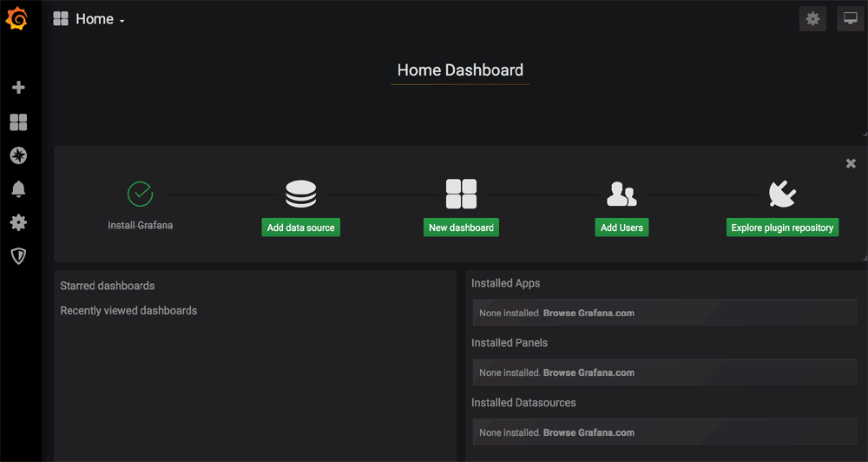The width and height of the screenshot is (868, 462).
Task: Cycle view mode with monitor icon
Action: [x=850, y=18]
